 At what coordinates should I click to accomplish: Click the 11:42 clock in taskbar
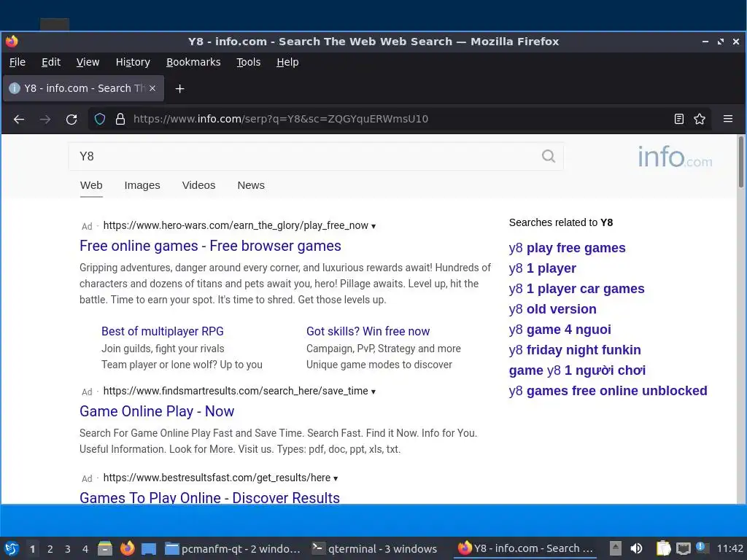[x=729, y=548]
